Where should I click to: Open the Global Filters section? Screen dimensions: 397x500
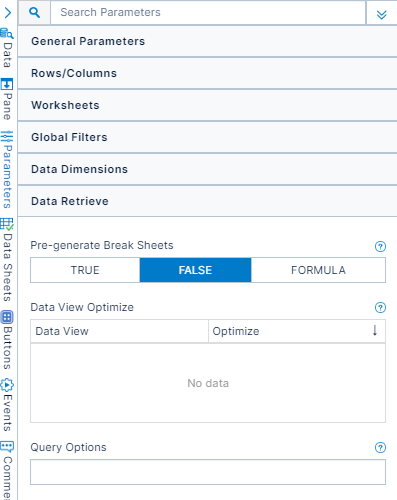[207, 137]
